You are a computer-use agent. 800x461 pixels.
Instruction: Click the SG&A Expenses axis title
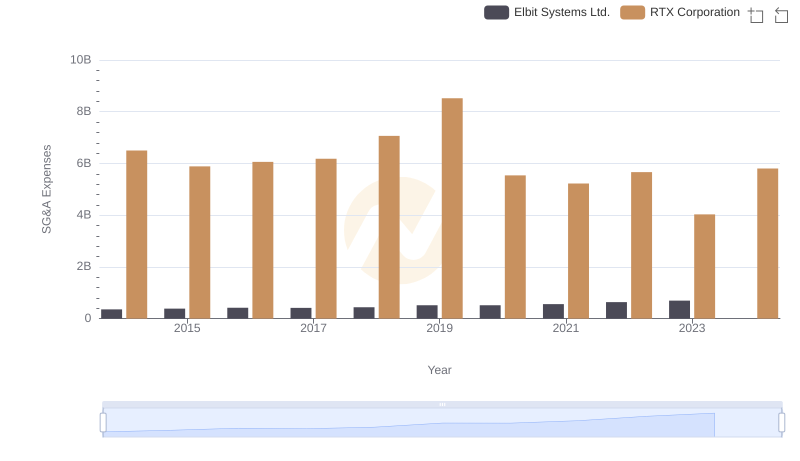[46, 189]
